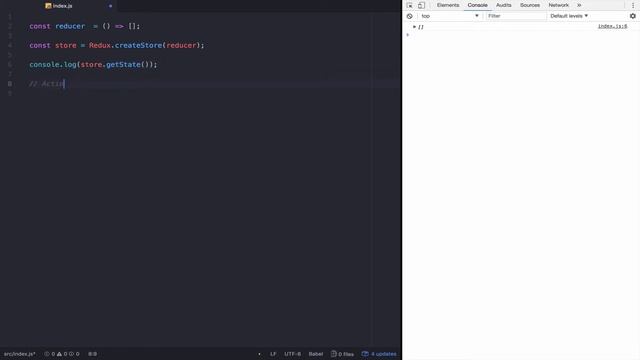
Task: Click console on line 6
Action: point(44,64)
